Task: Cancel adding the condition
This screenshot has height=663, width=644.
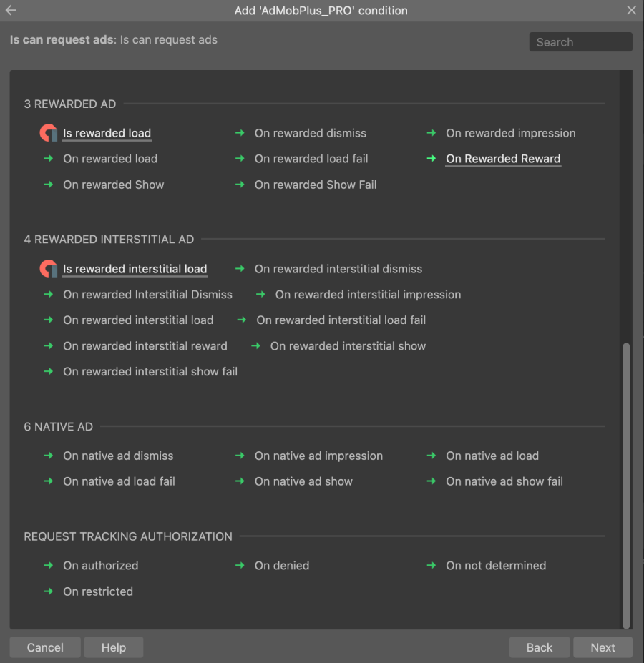Action: [44, 647]
